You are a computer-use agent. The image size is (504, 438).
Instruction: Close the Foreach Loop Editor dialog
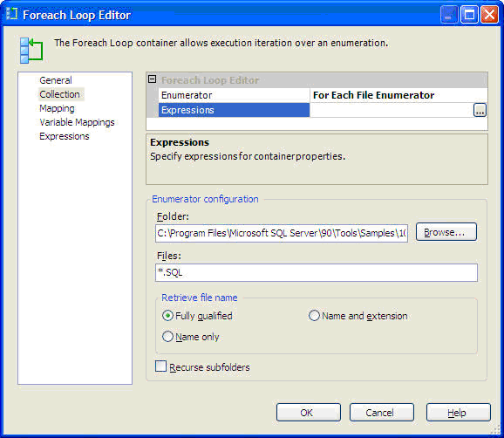click(489, 15)
